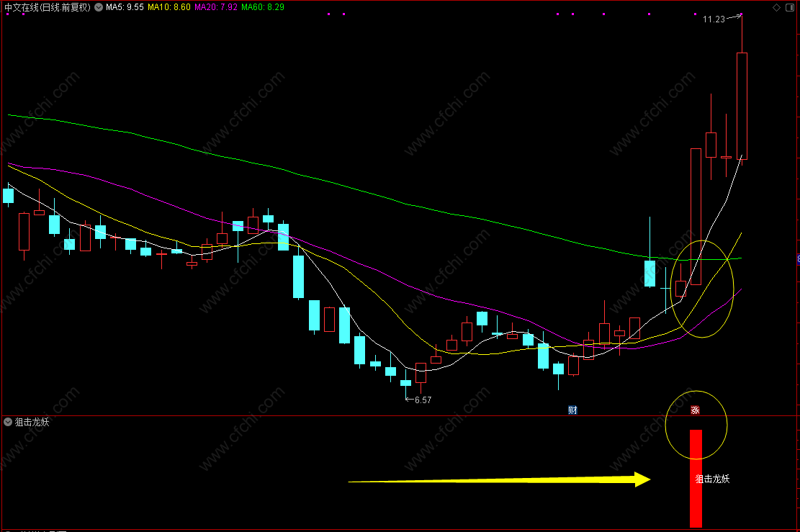Open dropdown beside 中文在线 chart title
Screen dimensions: 800x532
point(99,7)
